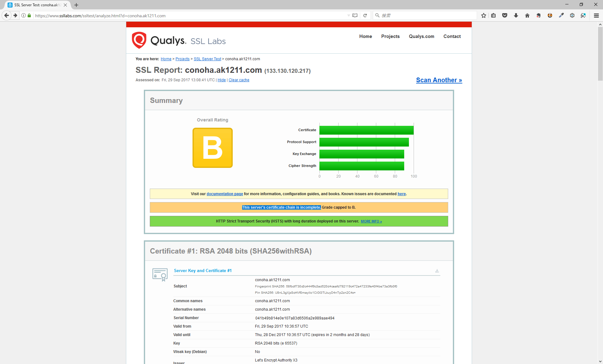Follow the Projects breadcrumb link

click(182, 59)
